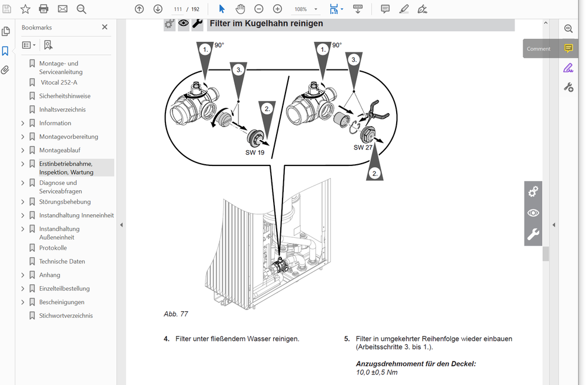
Task: Collapse the left navigation pane
Action: (x=121, y=225)
